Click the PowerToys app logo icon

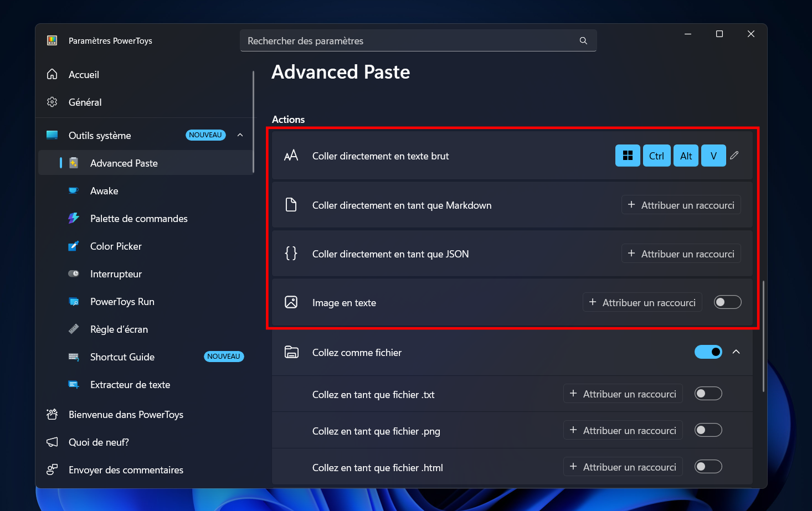pos(52,40)
